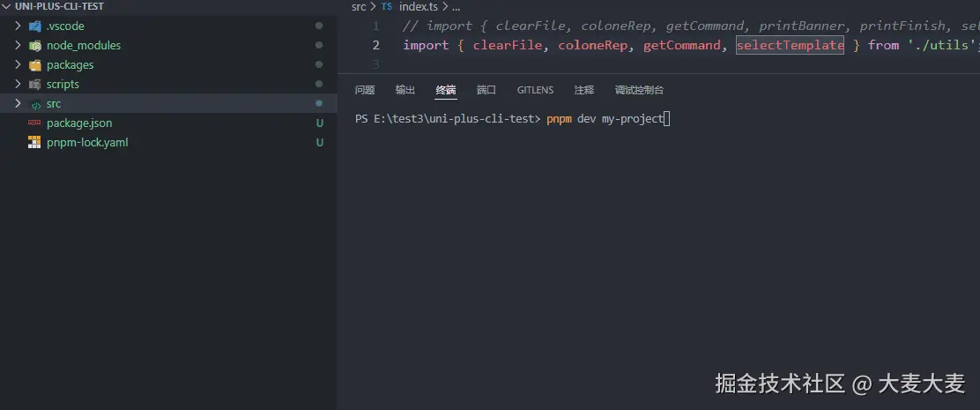Switch to the 端口 panel tab
The image size is (980, 410).
click(x=486, y=90)
